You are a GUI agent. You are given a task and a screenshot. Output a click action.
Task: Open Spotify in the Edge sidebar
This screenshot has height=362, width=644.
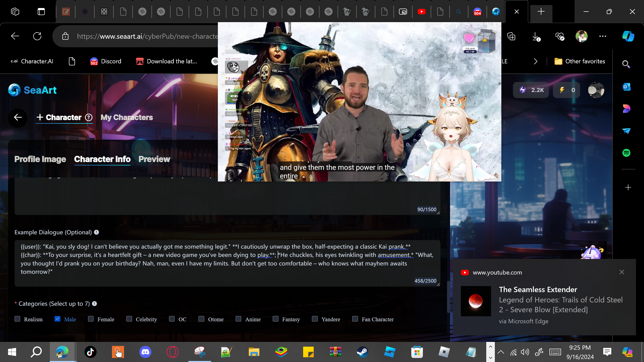(x=626, y=153)
